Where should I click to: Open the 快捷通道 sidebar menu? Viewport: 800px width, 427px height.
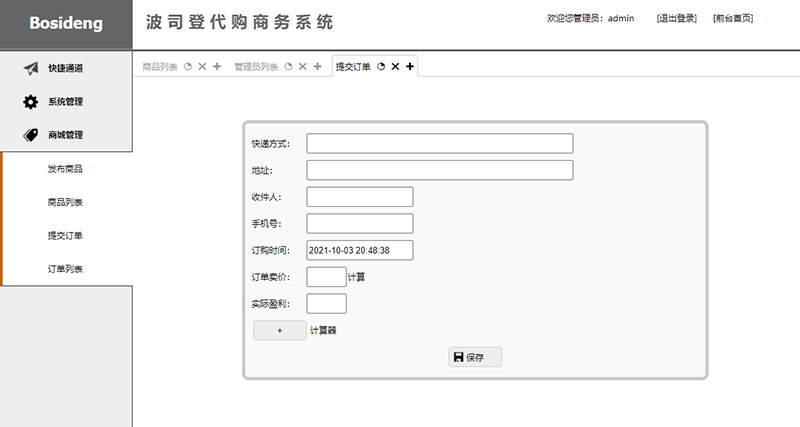tap(66, 68)
